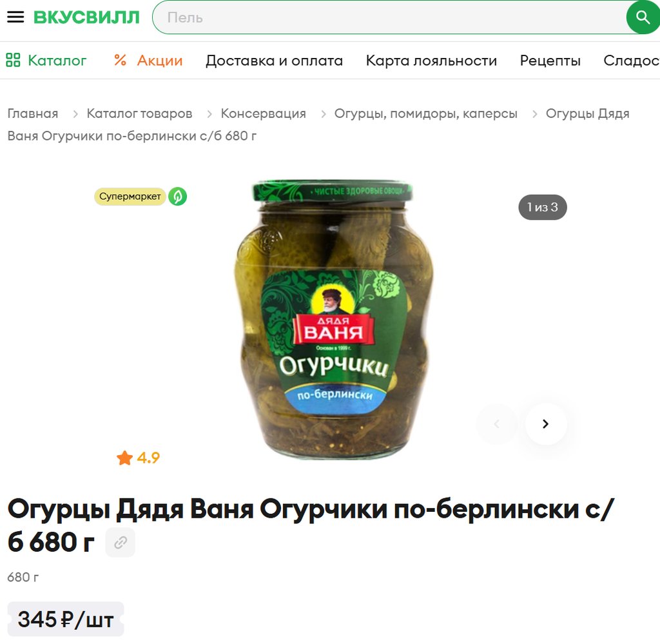Click the green search magnifier button
Image resolution: width=660 pixels, height=644 pixels.
643,17
